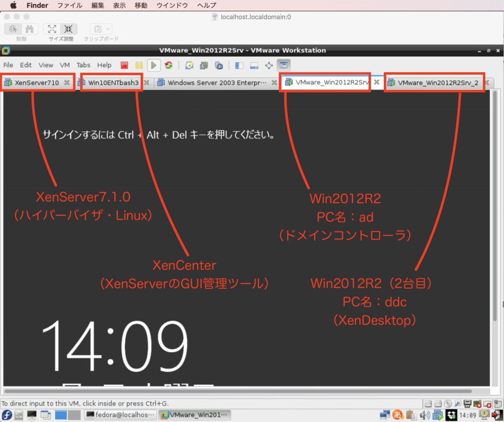The image size is (504, 422).
Task: Toggle the library sidebar icon
Action: pos(239,65)
